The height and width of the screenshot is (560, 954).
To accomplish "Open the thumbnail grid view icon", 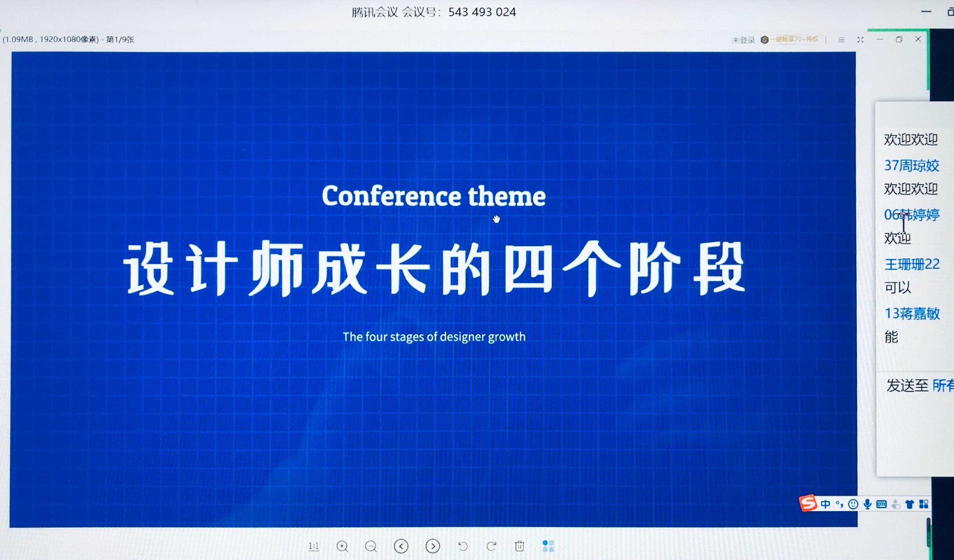I will [x=548, y=546].
